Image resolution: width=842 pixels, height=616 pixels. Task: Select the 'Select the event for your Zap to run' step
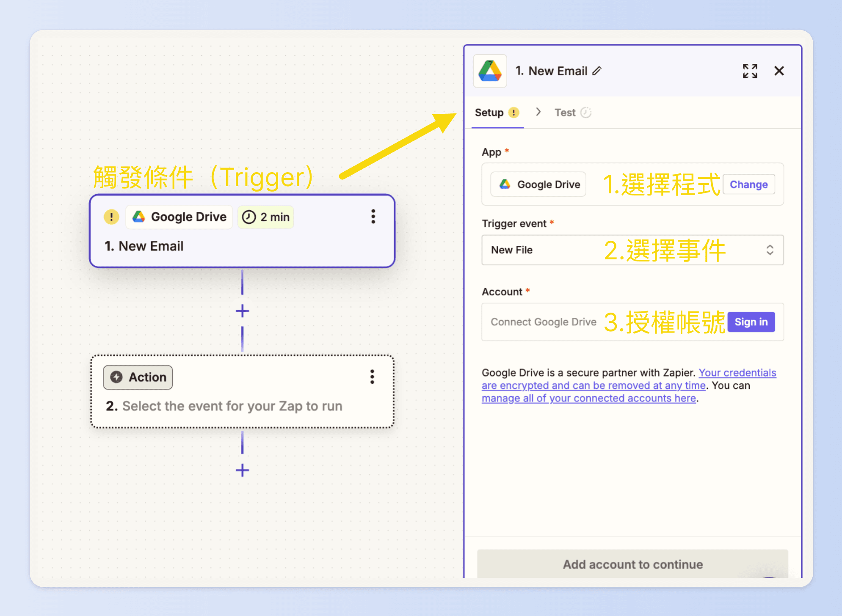pos(242,392)
